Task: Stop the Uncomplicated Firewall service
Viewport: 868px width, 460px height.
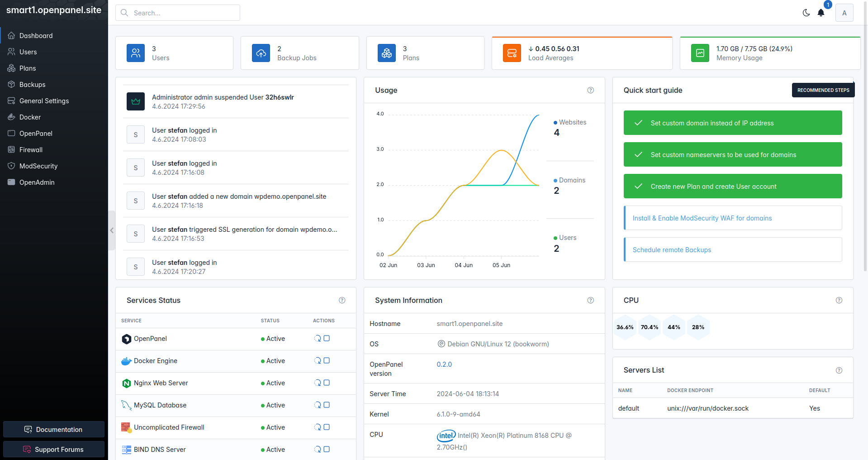Action: pos(327,427)
